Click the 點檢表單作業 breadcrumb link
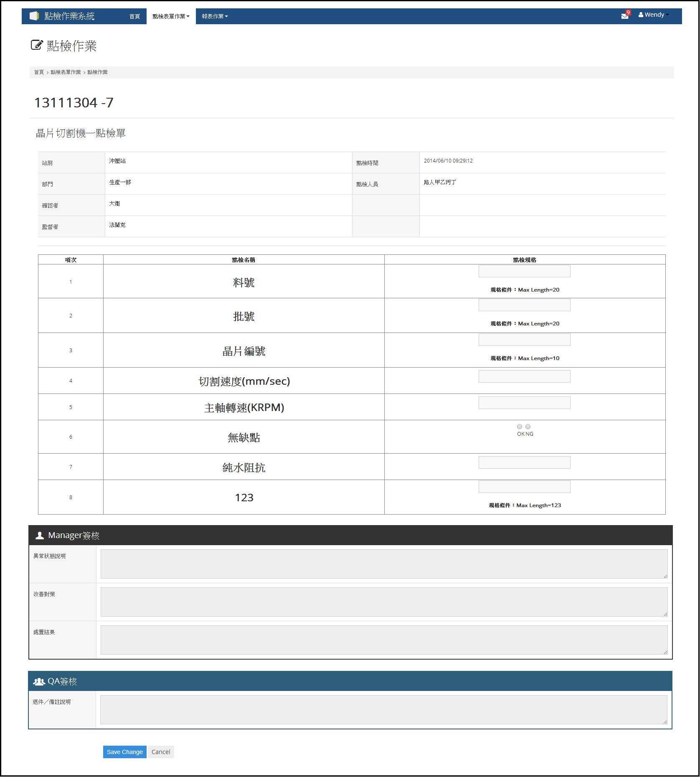The image size is (700, 777). point(65,72)
